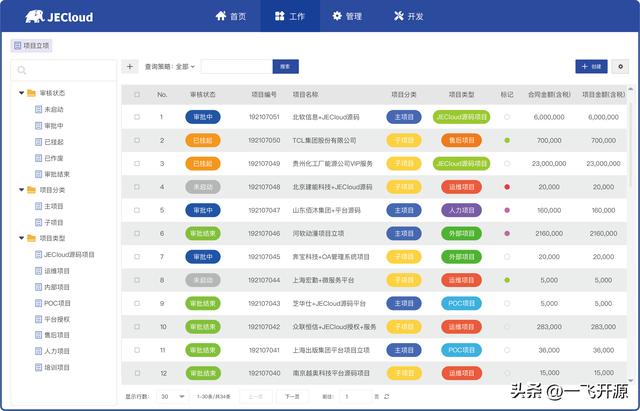Click project name 上海宏勤+微服务平台

point(323,280)
